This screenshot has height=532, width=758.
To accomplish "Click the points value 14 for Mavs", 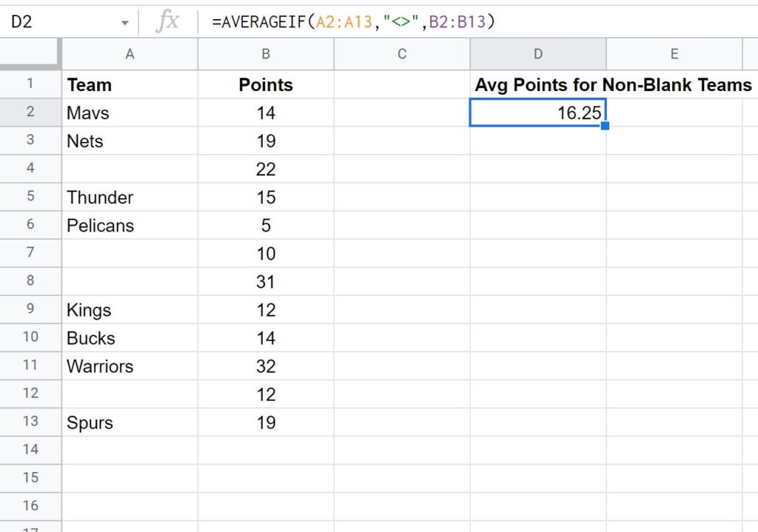I will pyautogui.click(x=266, y=112).
